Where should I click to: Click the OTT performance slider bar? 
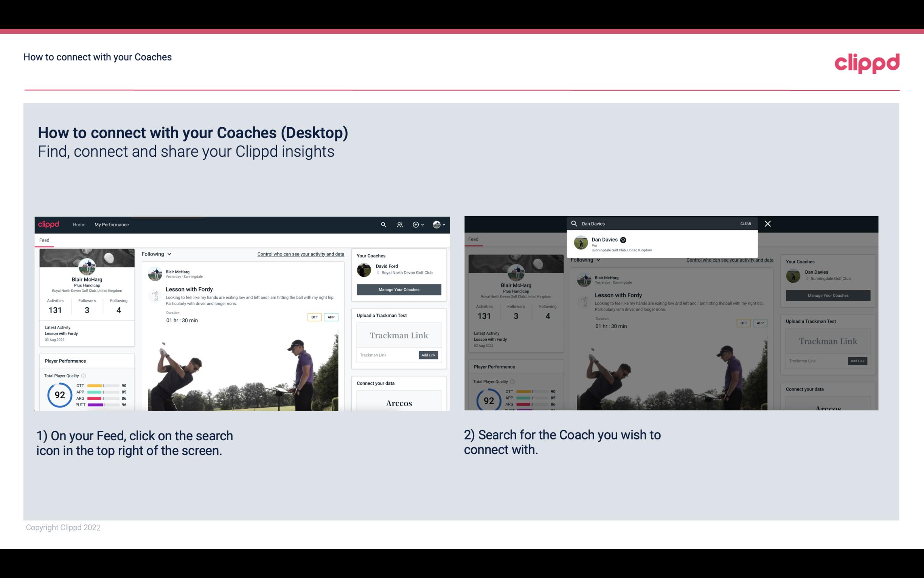point(102,385)
